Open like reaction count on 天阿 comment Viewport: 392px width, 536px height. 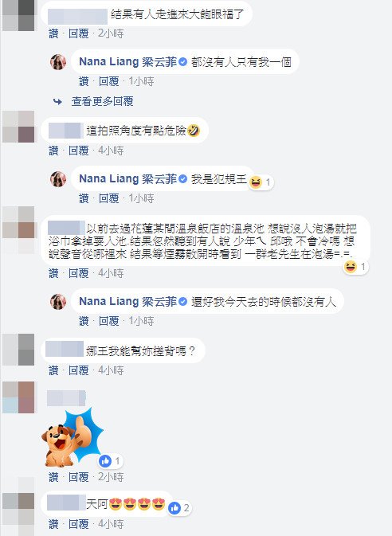click(x=179, y=508)
